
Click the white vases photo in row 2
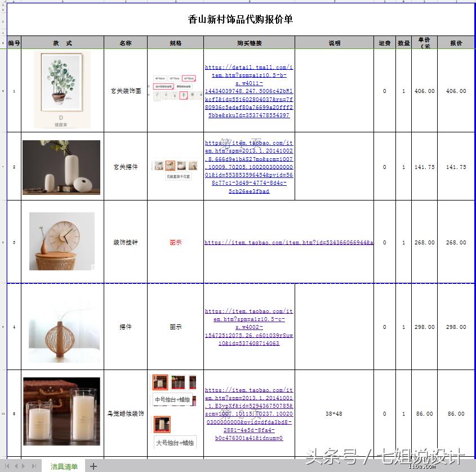point(62,167)
